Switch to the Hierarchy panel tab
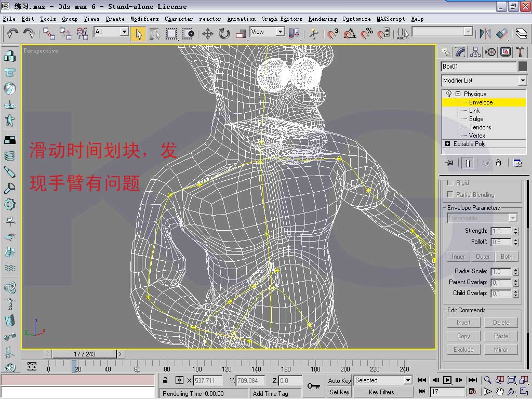The width and height of the screenshot is (532, 399). pyautogui.click(x=475, y=52)
